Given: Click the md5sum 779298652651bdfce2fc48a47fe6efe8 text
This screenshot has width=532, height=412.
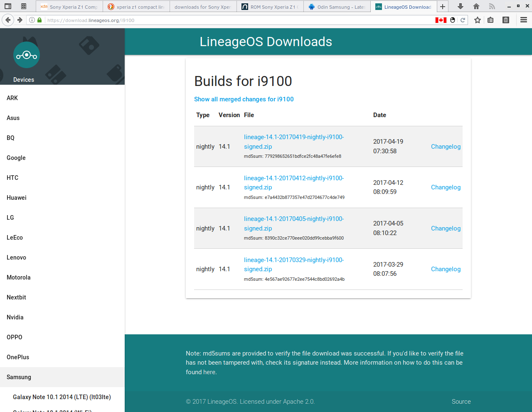Looking at the screenshot, I should 293,157.
